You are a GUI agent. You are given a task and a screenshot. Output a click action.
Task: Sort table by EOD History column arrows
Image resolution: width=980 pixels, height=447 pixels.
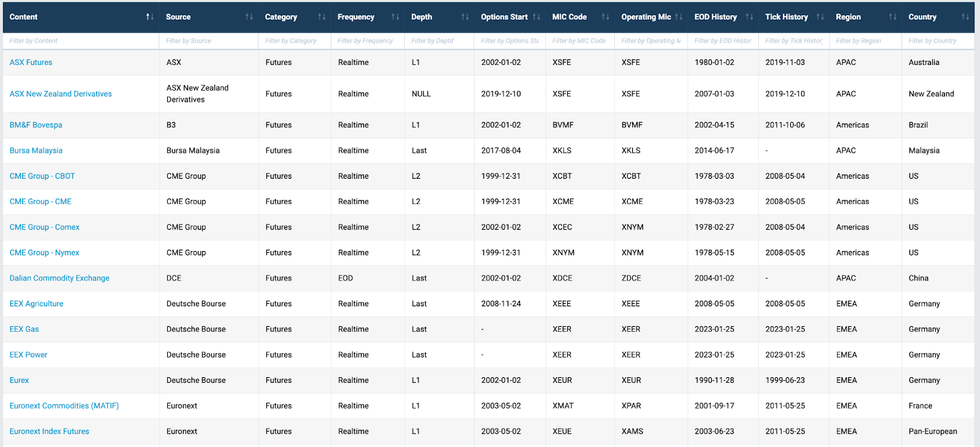749,17
